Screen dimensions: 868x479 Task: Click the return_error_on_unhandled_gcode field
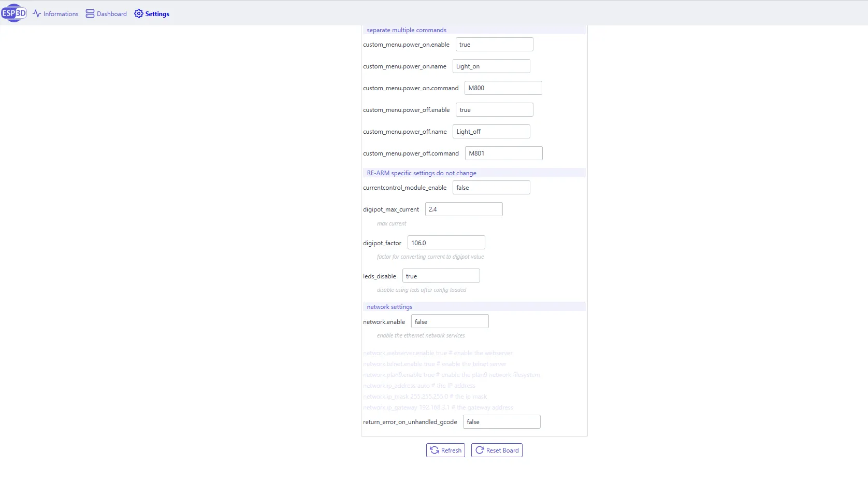tap(501, 422)
